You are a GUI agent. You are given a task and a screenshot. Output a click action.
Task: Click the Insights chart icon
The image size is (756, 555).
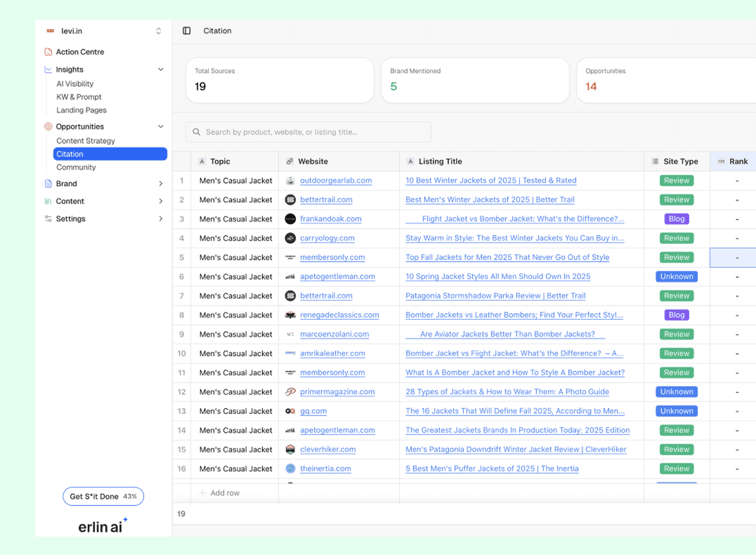(48, 69)
